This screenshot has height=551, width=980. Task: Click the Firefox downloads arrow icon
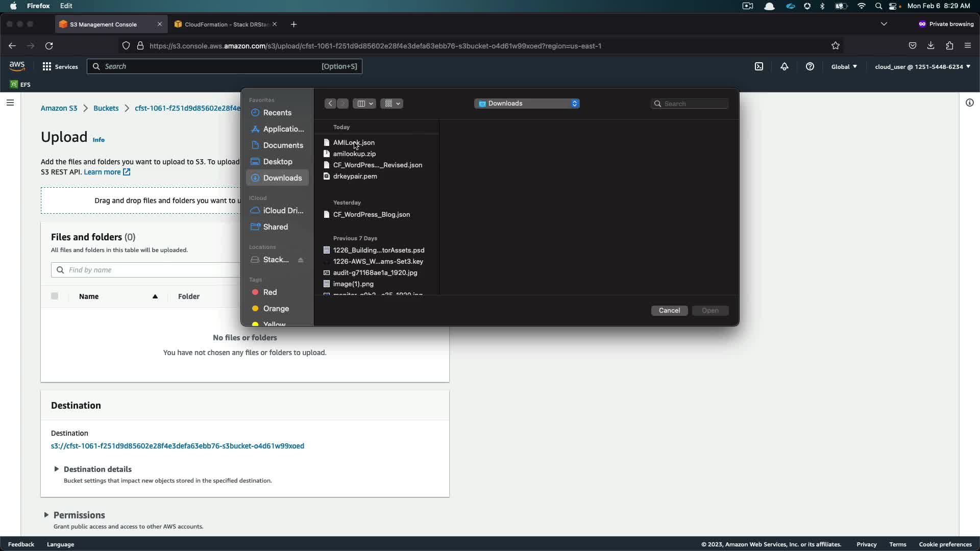[930, 45]
